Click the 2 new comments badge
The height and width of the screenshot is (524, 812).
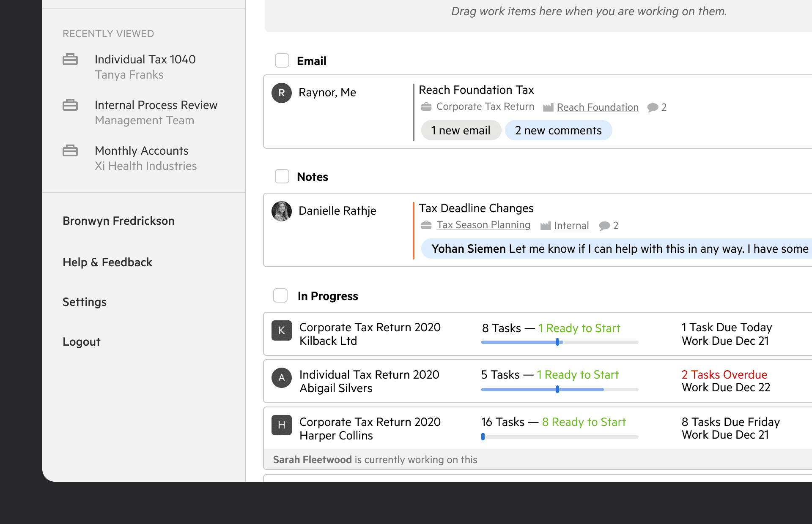pos(558,130)
